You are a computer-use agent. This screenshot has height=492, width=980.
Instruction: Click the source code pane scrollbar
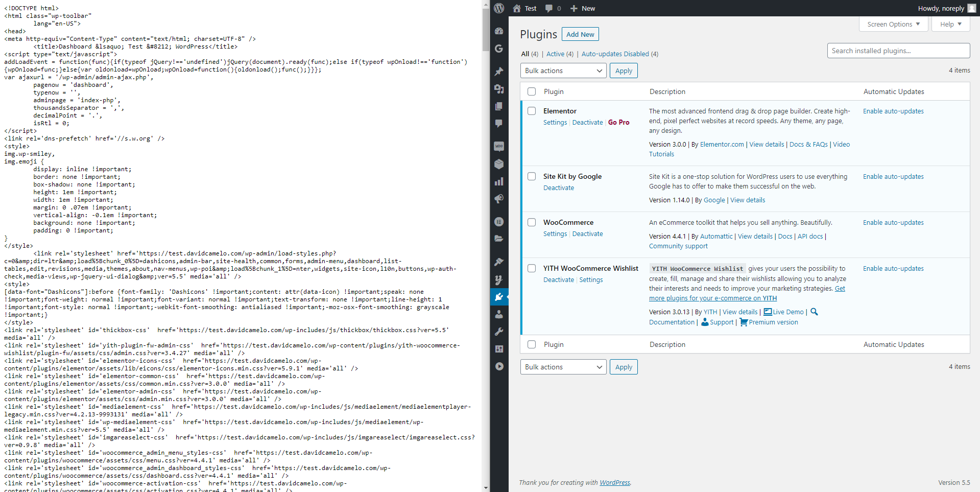[x=486, y=31]
